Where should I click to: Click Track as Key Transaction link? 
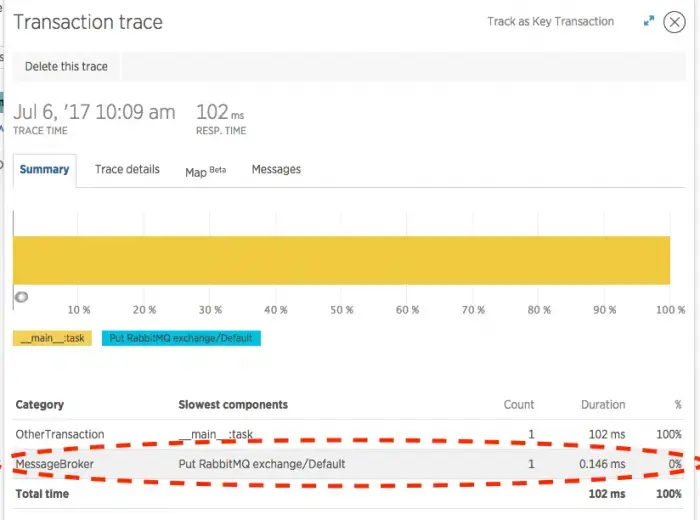click(550, 21)
